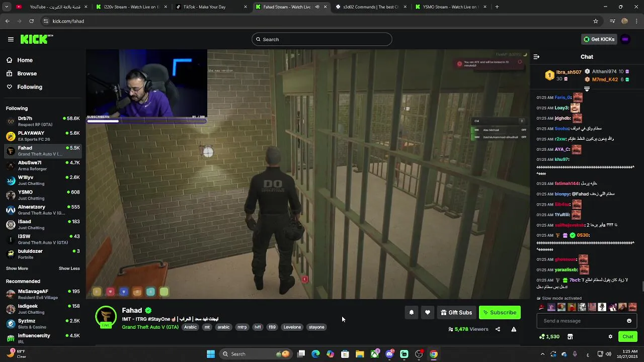Open chat settings gear
Viewport: 644px width, 362px height.
click(x=610, y=336)
